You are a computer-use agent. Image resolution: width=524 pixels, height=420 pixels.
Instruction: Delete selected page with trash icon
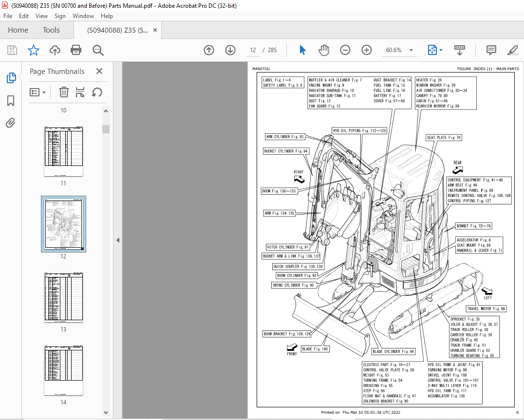click(64, 92)
